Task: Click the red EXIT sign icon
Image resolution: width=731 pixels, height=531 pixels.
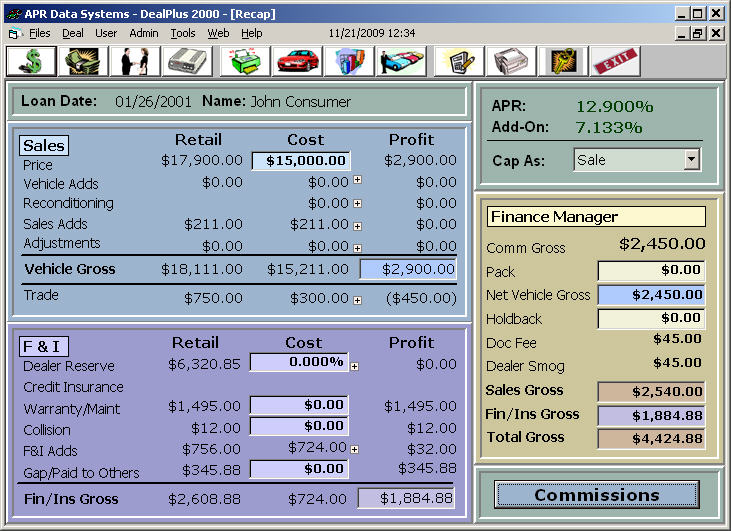Action: [x=615, y=61]
